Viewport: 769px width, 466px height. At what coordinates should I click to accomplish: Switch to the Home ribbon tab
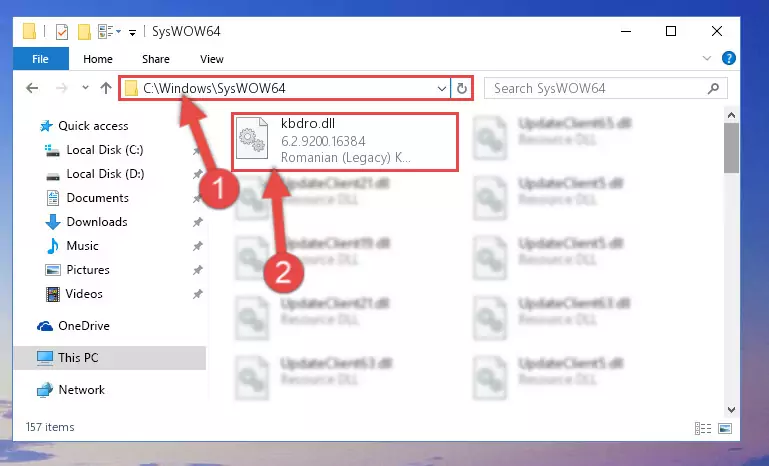coord(98,59)
